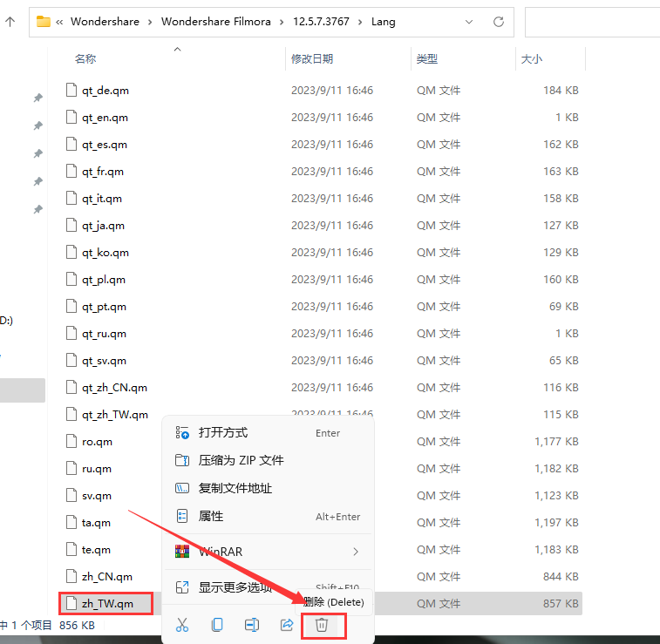Click the Share icon in context menu

(287, 625)
